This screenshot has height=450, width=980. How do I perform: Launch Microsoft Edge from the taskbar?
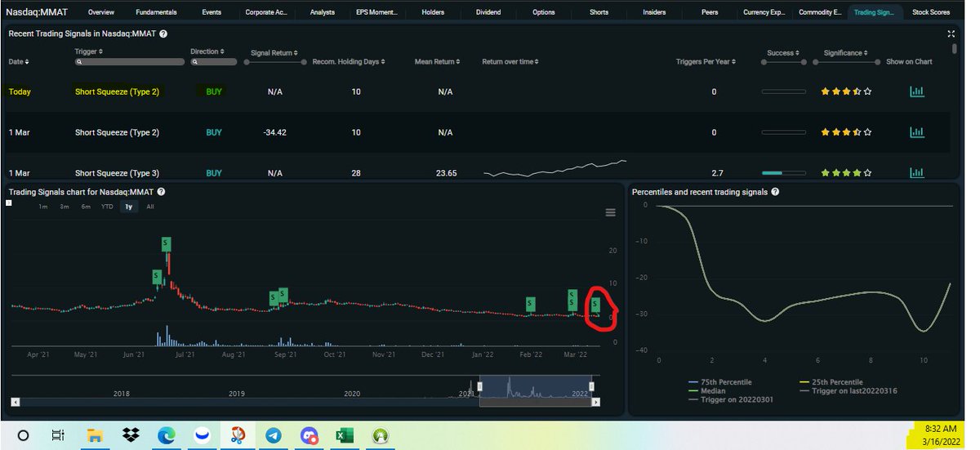[x=166, y=435]
